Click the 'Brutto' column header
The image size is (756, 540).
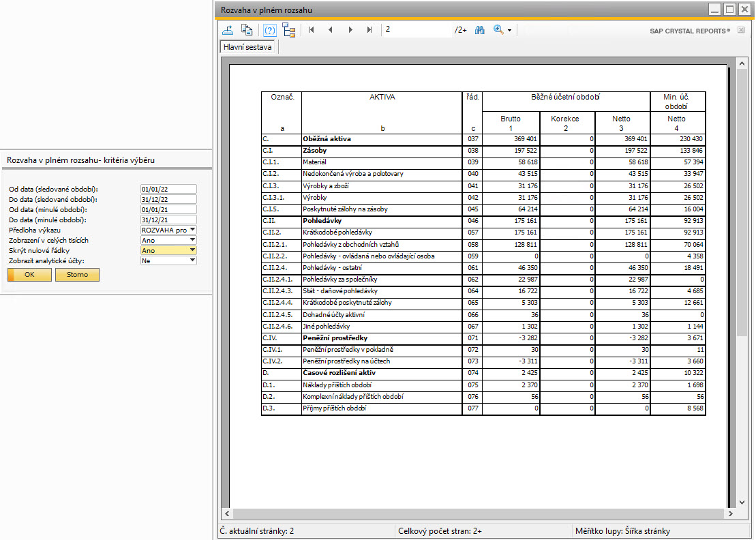[x=511, y=119]
